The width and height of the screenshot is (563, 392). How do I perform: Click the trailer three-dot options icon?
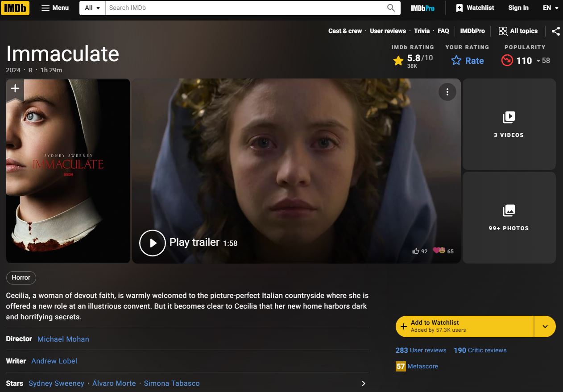coord(447,92)
